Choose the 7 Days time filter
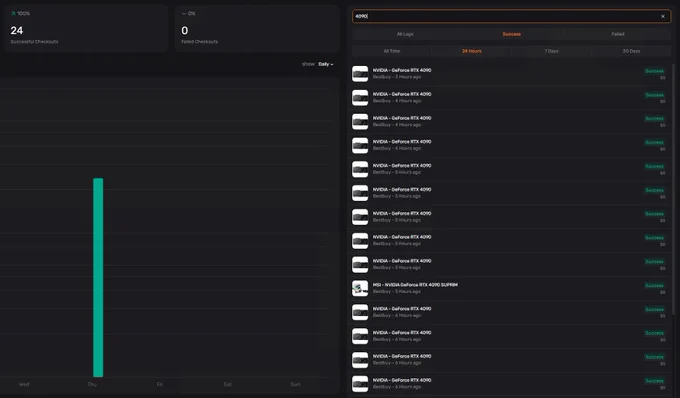 551,51
